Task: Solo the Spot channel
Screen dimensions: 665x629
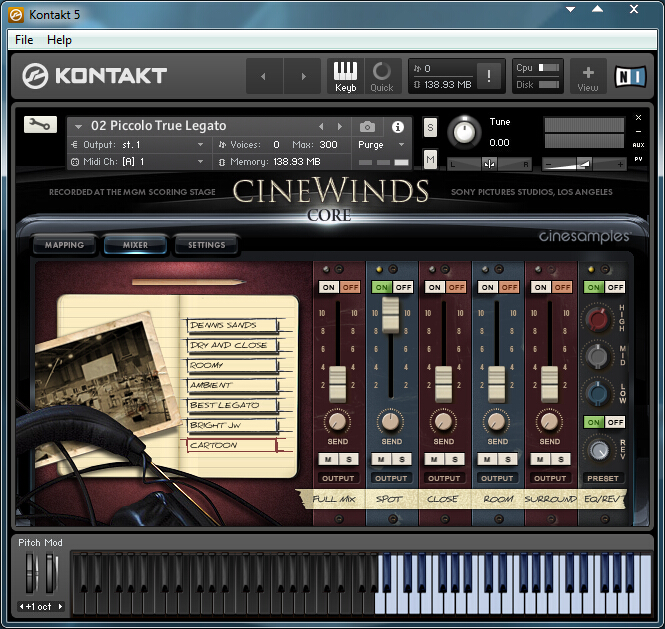Action: point(402,459)
